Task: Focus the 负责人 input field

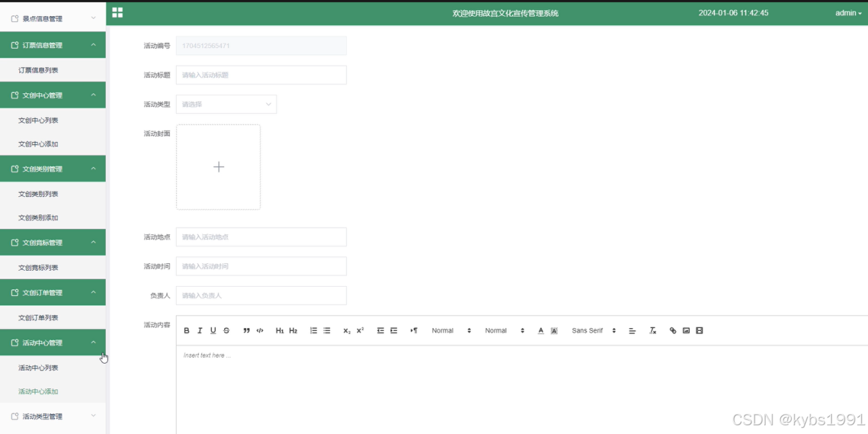Action: pos(261,295)
